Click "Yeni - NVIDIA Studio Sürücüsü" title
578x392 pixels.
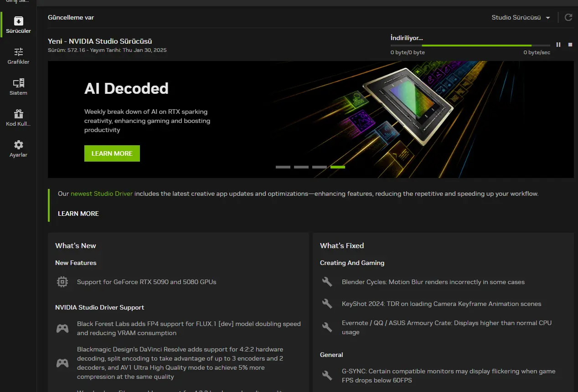point(100,41)
